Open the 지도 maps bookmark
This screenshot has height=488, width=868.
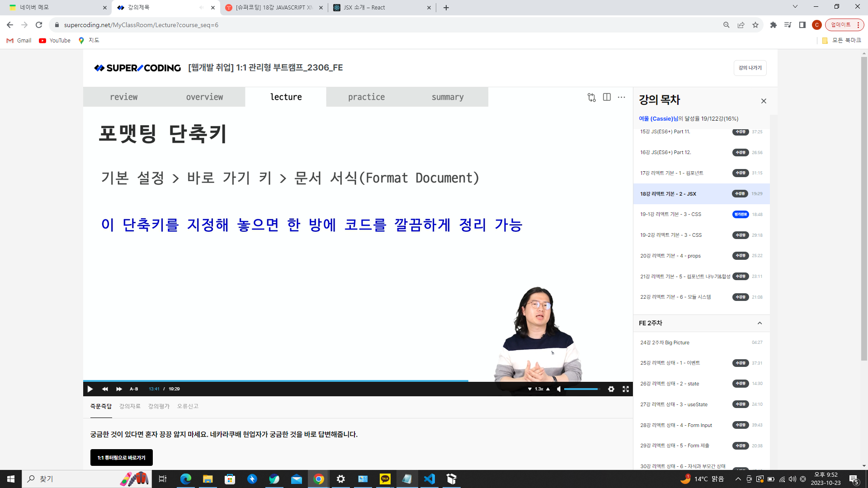[89, 41]
